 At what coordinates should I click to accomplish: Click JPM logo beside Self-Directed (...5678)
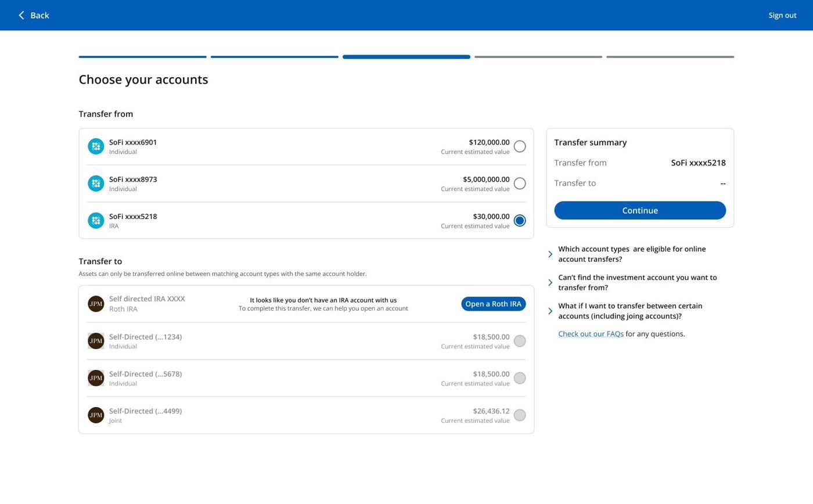click(96, 378)
